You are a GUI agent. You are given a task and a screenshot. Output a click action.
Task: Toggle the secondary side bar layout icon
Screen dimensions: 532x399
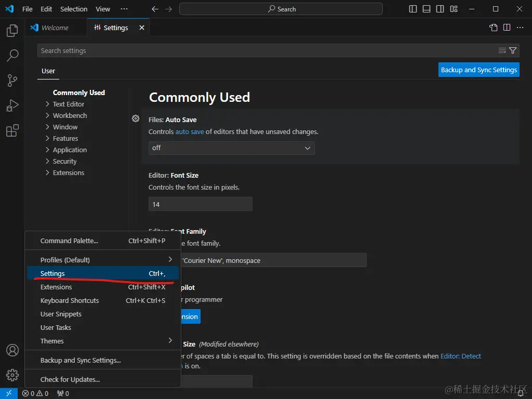click(x=440, y=9)
